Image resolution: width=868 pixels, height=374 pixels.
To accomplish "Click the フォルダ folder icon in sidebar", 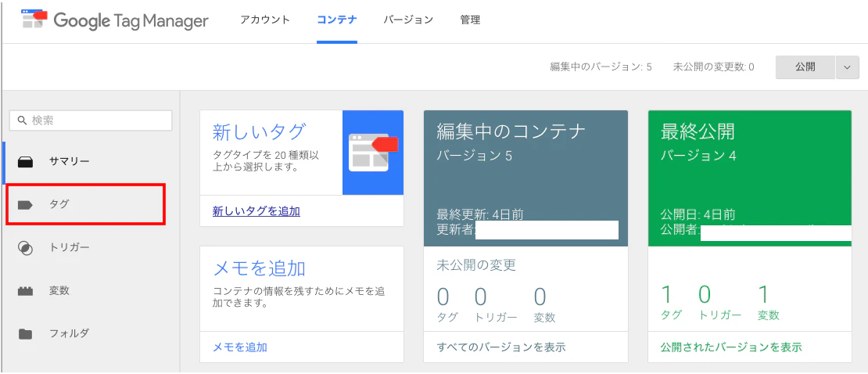I will pyautogui.click(x=26, y=333).
